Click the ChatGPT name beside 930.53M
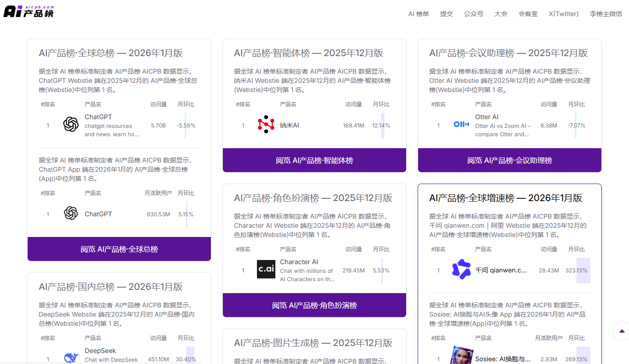This screenshot has height=364, width=629. (98, 214)
